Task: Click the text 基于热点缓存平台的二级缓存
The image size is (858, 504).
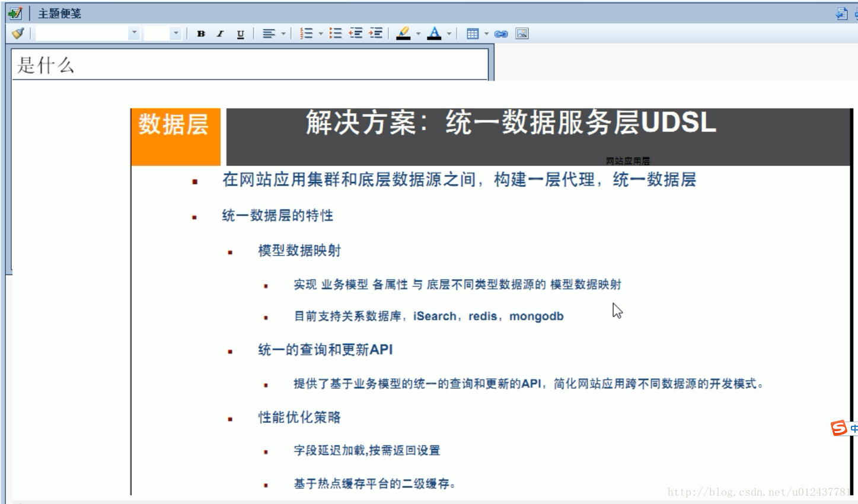Action: pos(375,484)
